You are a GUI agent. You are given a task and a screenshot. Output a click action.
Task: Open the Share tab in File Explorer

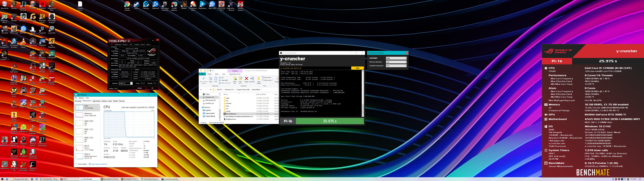[x=217, y=74]
